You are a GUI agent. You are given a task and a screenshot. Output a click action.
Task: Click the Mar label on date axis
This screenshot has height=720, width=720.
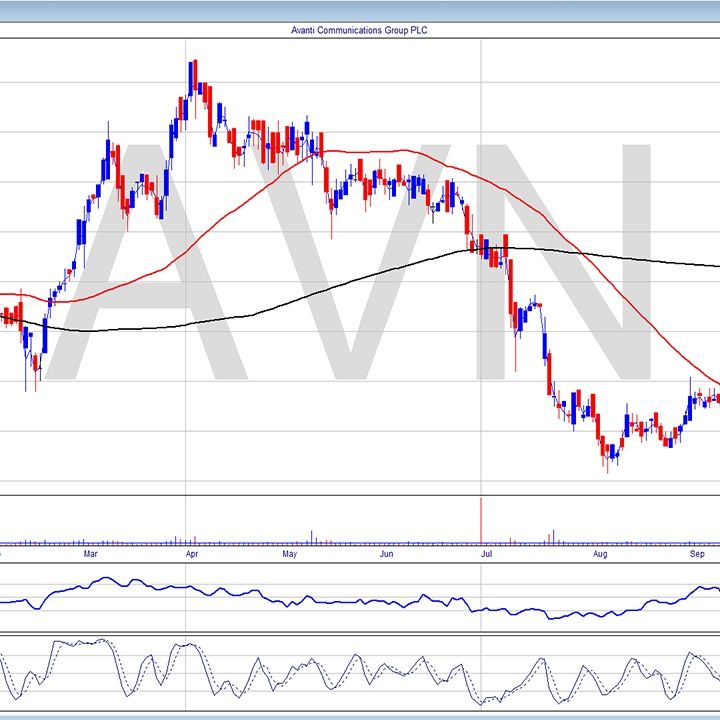[91, 553]
